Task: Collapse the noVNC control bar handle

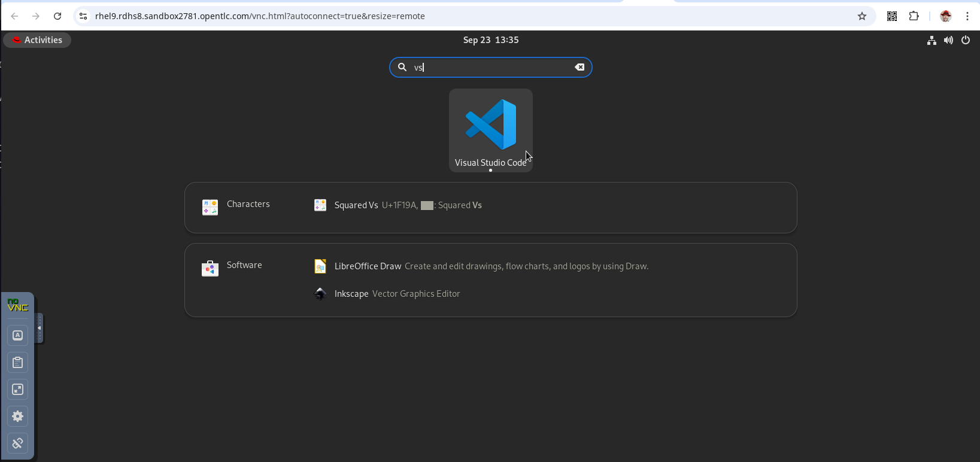Action: pyautogui.click(x=40, y=328)
